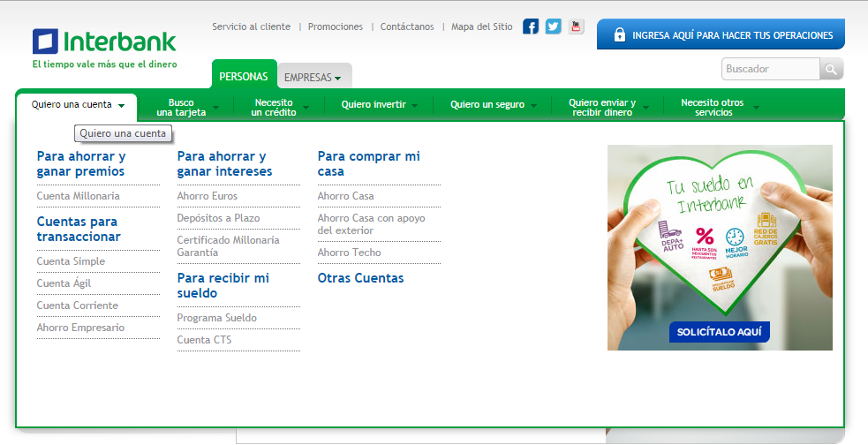This screenshot has height=445, width=868.
Task: Select Ahorro Casa
Action: pos(345,196)
